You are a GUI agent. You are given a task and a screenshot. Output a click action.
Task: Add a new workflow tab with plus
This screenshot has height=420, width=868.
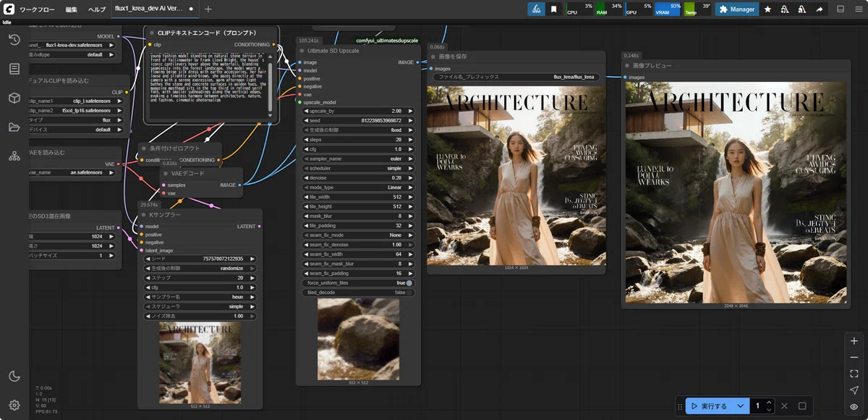pyautogui.click(x=208, y=9)
